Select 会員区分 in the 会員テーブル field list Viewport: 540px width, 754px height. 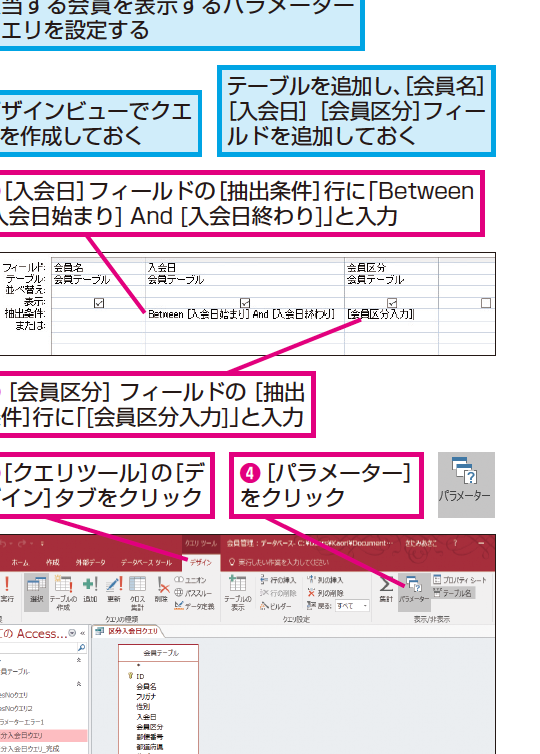pos(150,727)
